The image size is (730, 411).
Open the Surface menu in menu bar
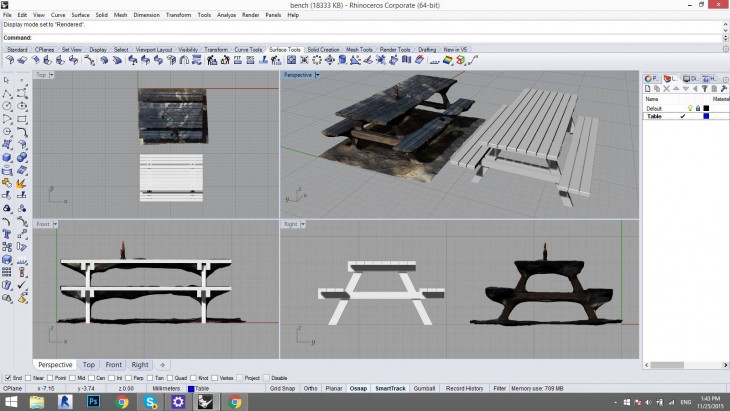click(78, 15)
